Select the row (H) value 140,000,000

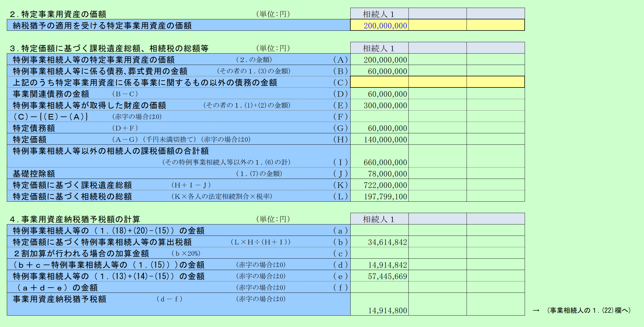pyautogui.click(x=379, y=139)
